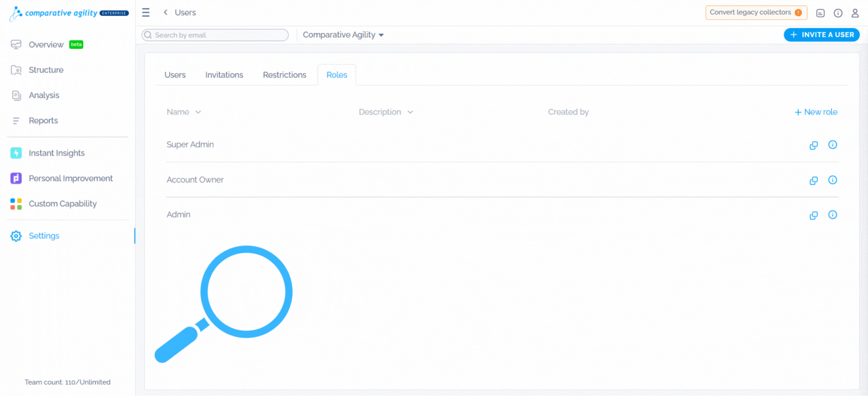This screenshot has width=868, height=396.
Task: Open Custom Capability in the sidebar
Action: pyautogui.click(x=62, y=204)
